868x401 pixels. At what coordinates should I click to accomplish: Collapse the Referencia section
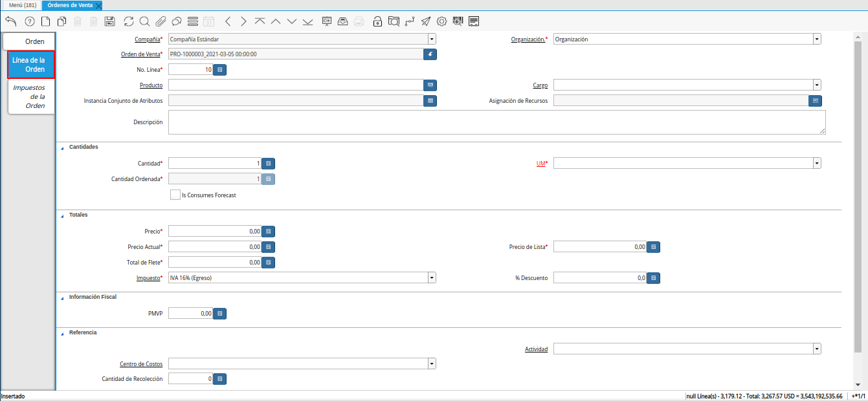click(63, 332)
